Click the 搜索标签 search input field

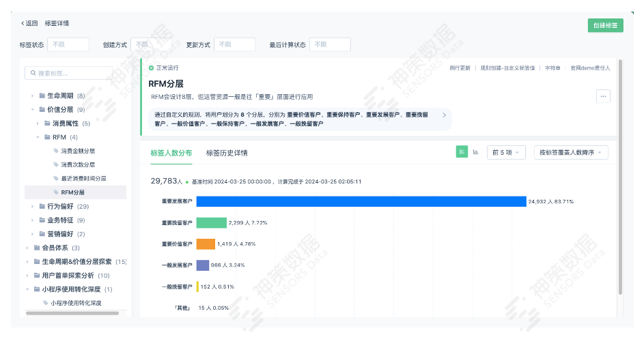tap(68, 73)
